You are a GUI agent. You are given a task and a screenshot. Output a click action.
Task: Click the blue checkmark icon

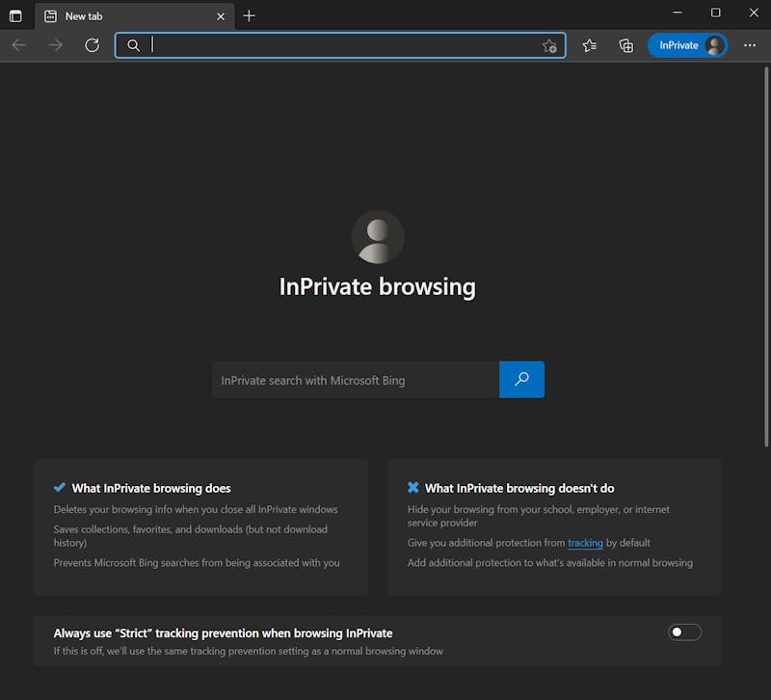(60, 488)
